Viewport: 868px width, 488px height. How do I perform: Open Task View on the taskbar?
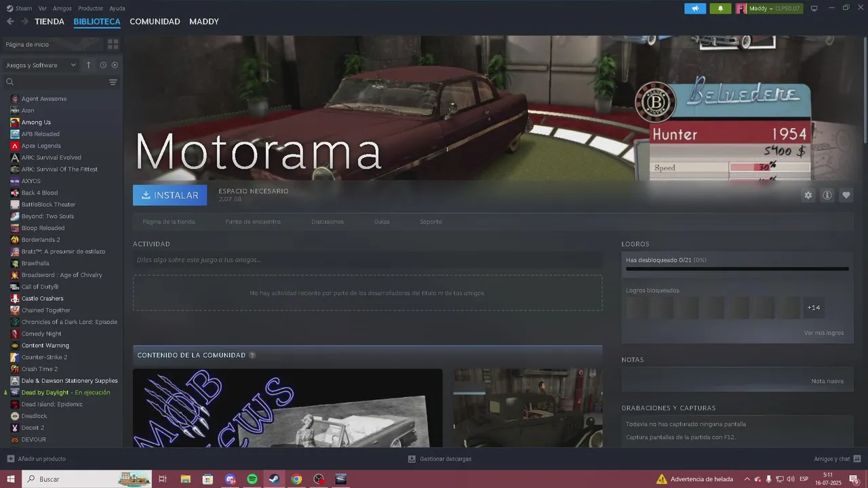163,479
